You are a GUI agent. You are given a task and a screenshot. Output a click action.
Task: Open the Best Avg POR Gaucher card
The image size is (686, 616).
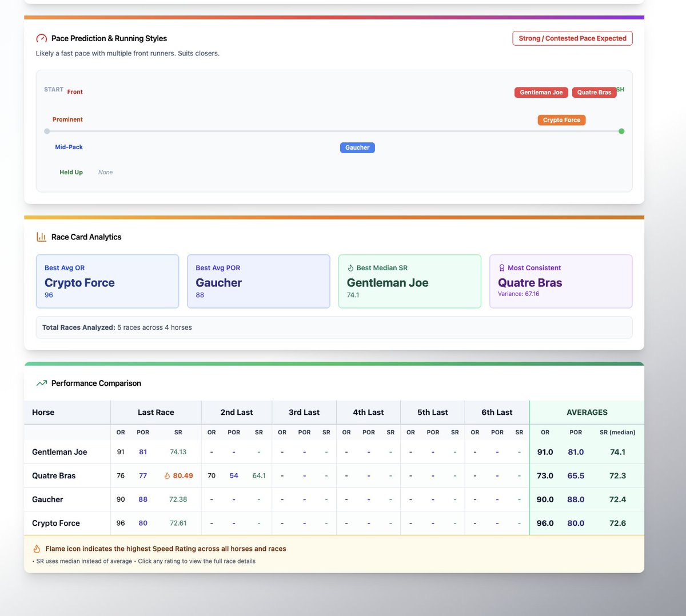[x=258, y=281]
